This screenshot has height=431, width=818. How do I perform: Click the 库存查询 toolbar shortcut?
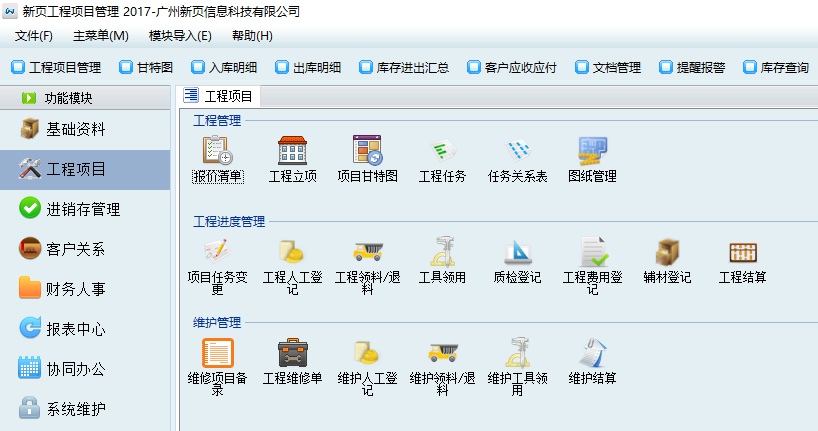coord(776,67)
